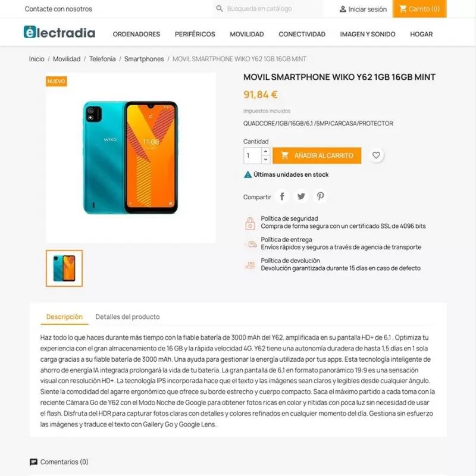The image size is (476, 476).
Task: Add product to wishlist heart icon
Action: coord(376,155)
